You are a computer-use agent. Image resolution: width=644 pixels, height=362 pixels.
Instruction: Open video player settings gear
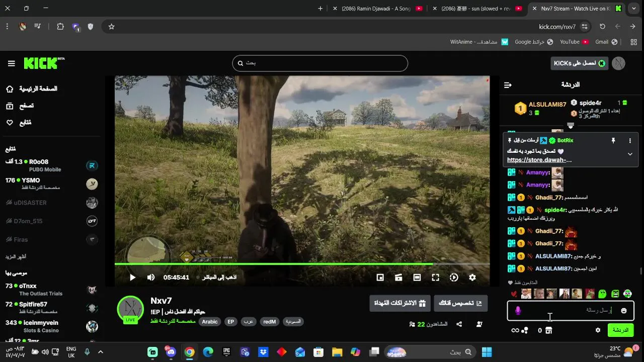point(472,277)
